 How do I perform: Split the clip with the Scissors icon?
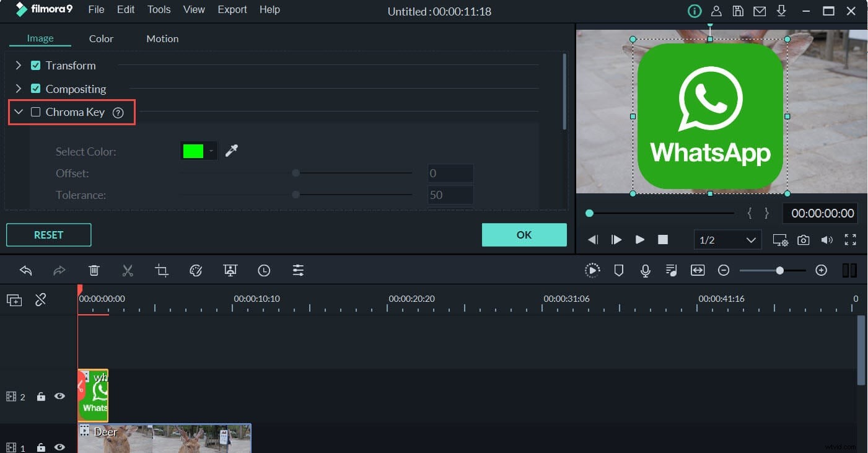[128, 270]
